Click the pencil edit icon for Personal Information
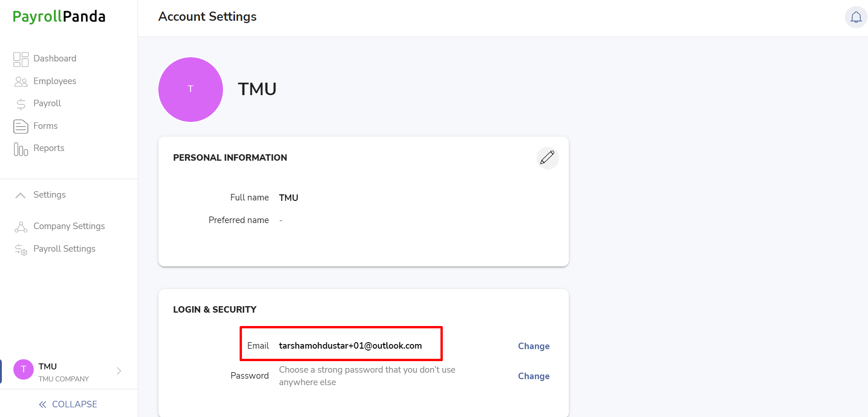Screen dimensions: 868x417 click(x=548, y=158)
